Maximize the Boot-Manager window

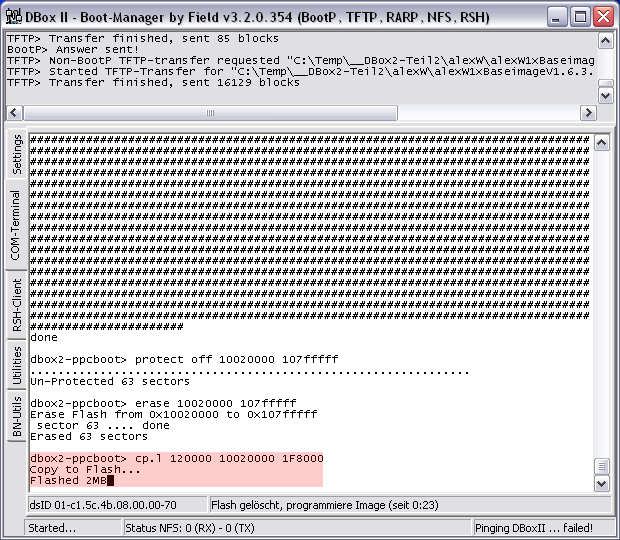pyautogui.click(x=580, y=17)
